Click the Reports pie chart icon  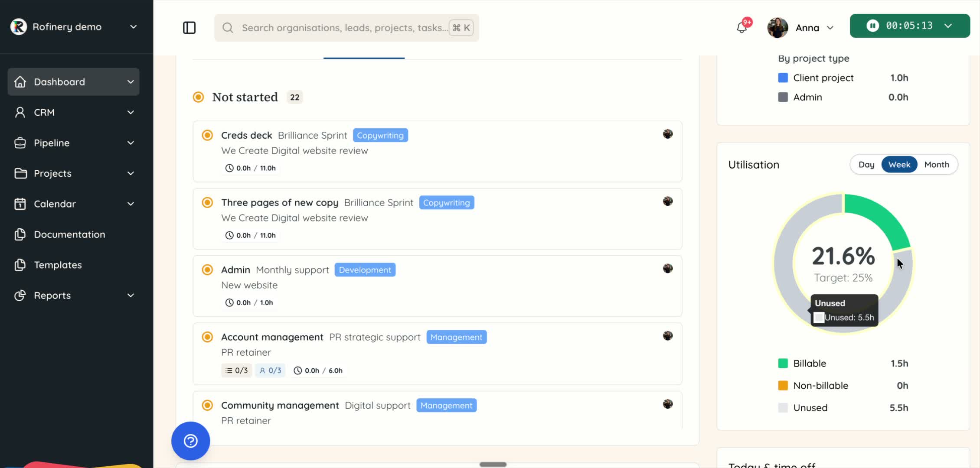pyautogui.click(x=20, y=295)
